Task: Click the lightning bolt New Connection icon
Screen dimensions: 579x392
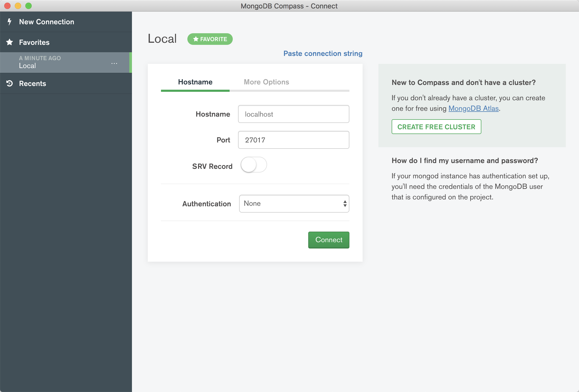Action: 10,22
